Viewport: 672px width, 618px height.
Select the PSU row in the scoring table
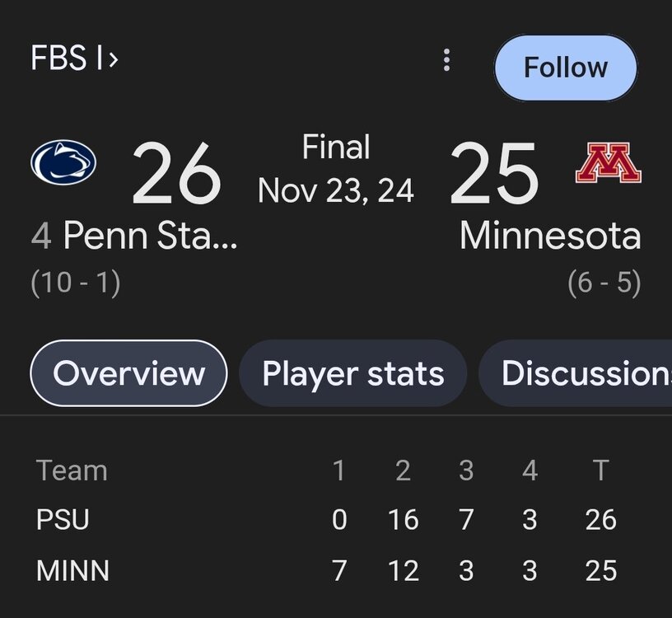coord(63,520)
